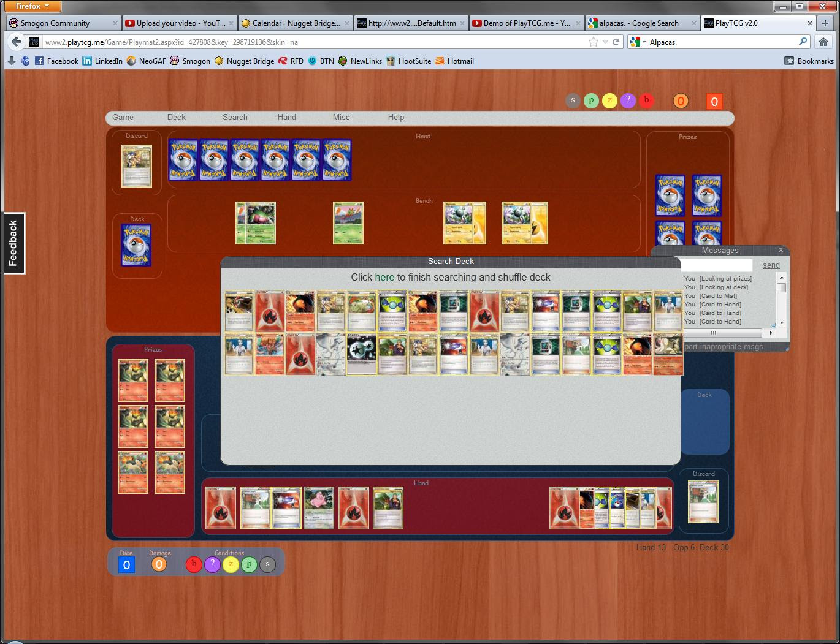The height and width of the screenshot is (644, 840).
Task: Select the red burn 'b' condition
Action: tap(194, 564)
